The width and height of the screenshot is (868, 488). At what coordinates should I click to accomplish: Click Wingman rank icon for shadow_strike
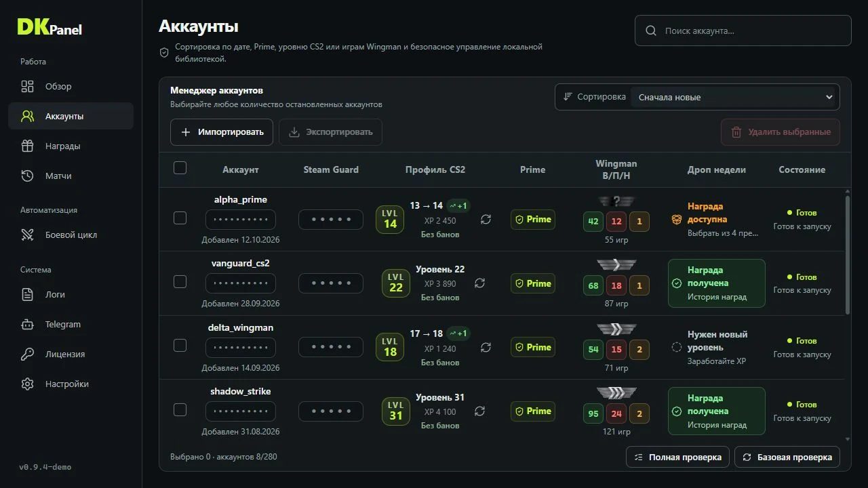(616, 392)
